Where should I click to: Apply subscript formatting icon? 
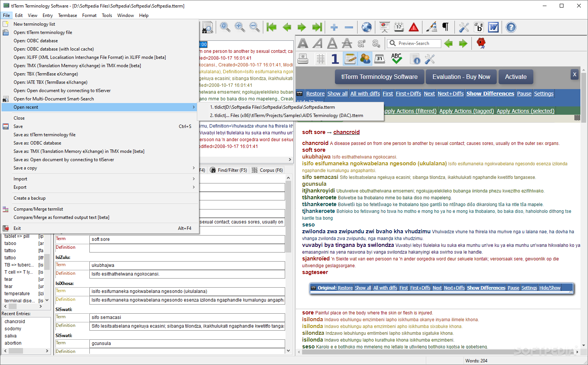tap(376, 43)
